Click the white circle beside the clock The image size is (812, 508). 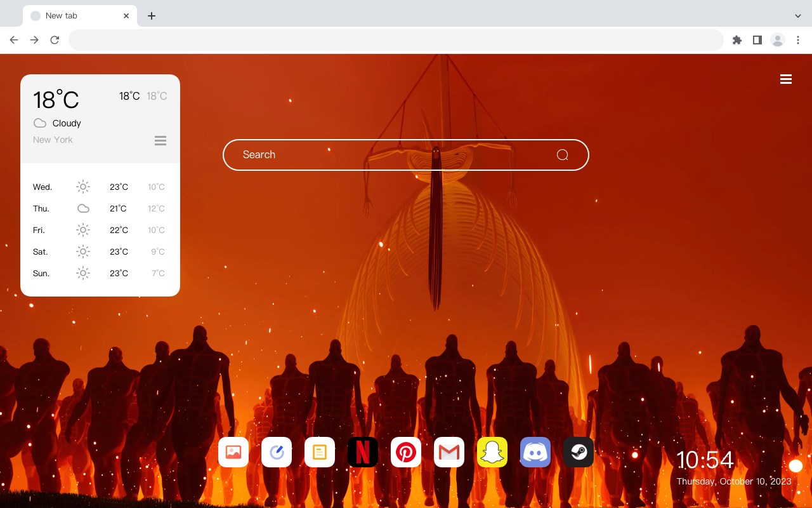(x=796, y=466)
